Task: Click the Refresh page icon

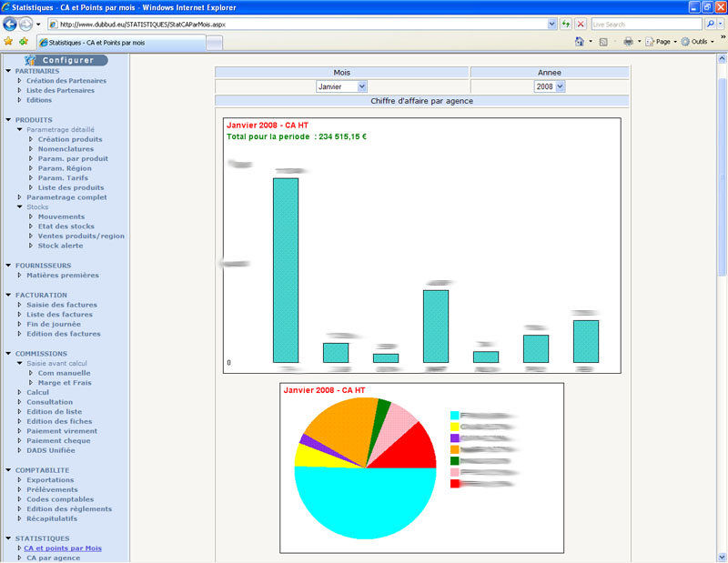Action: [566, 24]
